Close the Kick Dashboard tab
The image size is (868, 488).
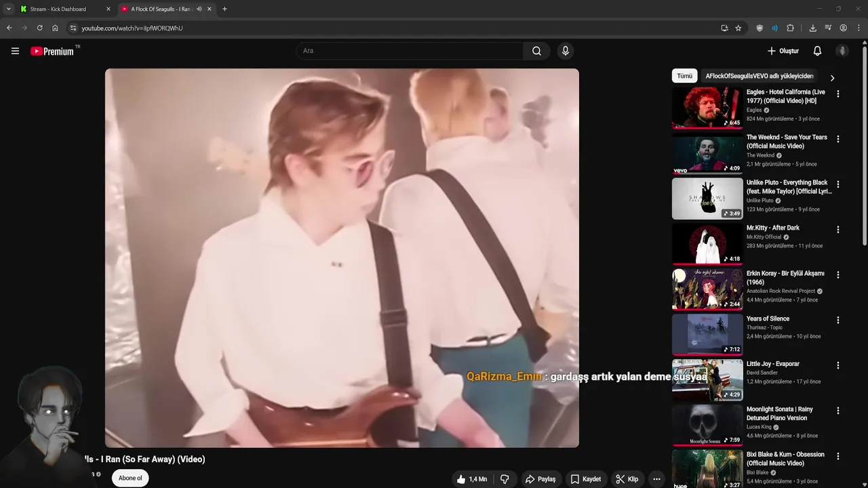tap(108, 9)
